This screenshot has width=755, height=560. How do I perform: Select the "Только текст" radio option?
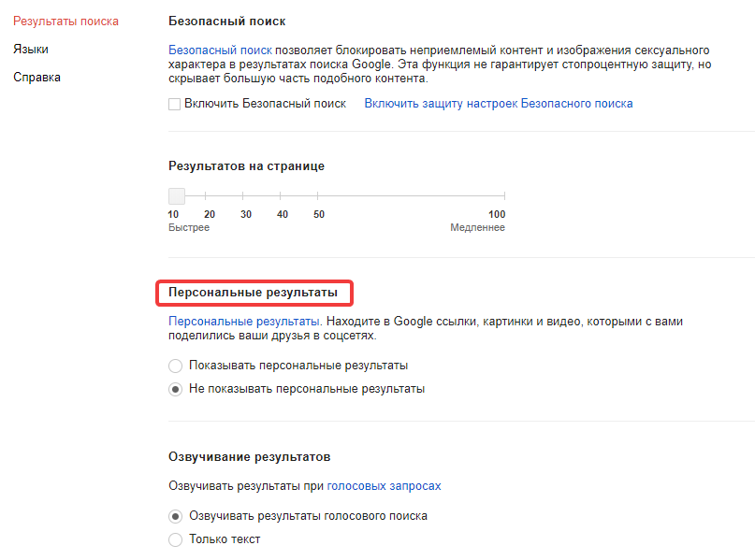175,539
